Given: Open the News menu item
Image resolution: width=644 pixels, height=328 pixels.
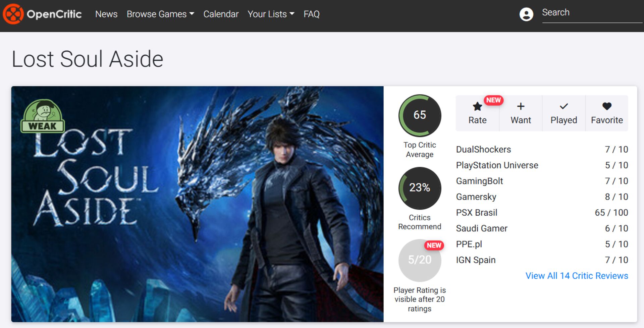Looking at the screenshot, I should (x=106, y=14).
